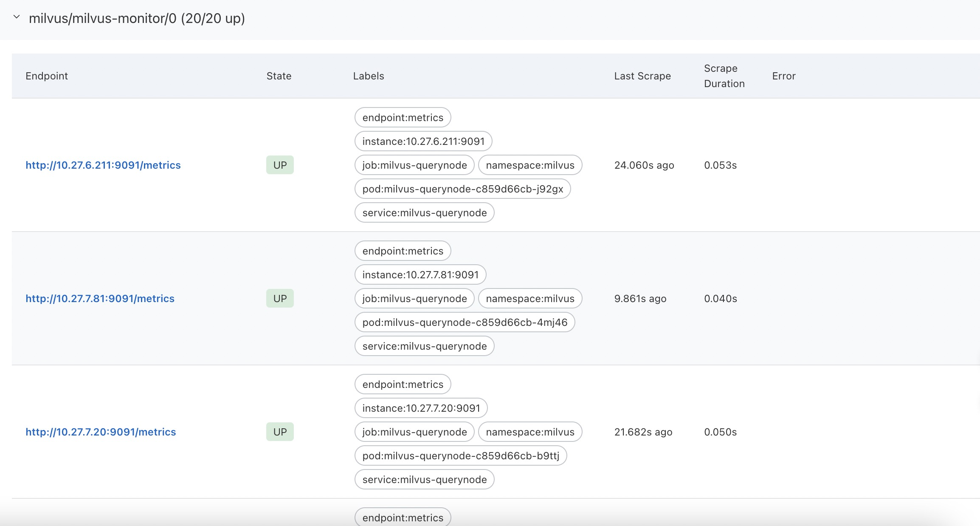The height and width of the screenshot is (526, 980).
Task: Click the 0.040s scrape duration value
Action: coord(721,299)
